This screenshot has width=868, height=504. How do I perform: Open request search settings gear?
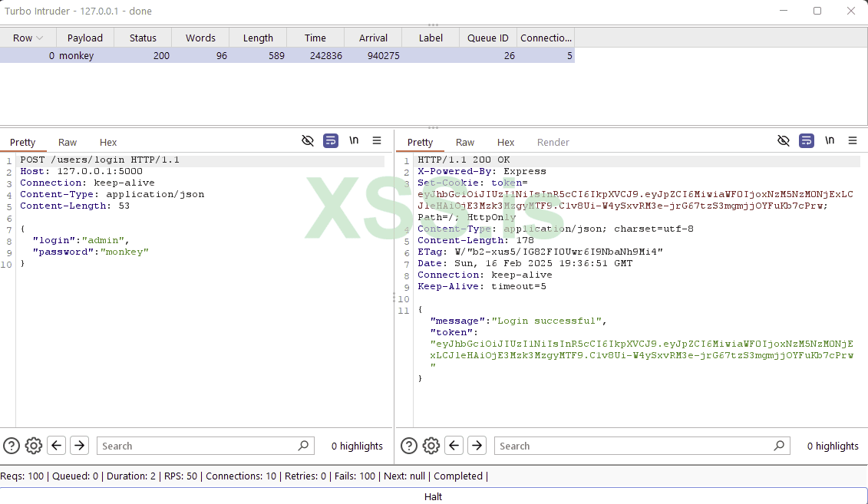(34, 446)
